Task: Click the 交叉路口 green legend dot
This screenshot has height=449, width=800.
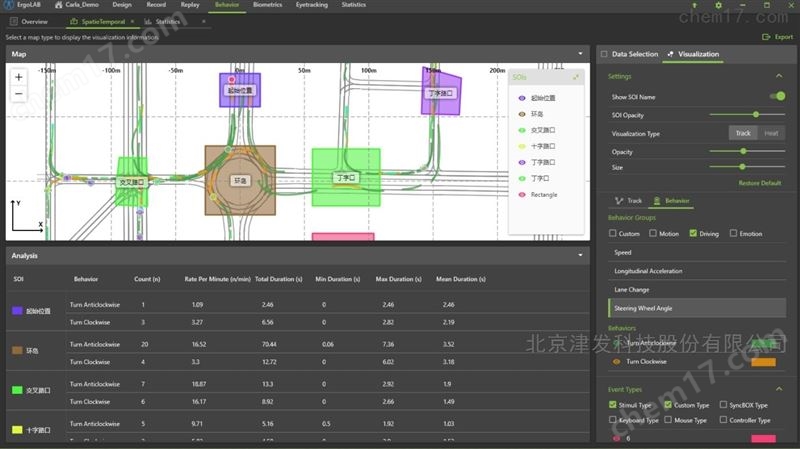Action: (521, 130)
